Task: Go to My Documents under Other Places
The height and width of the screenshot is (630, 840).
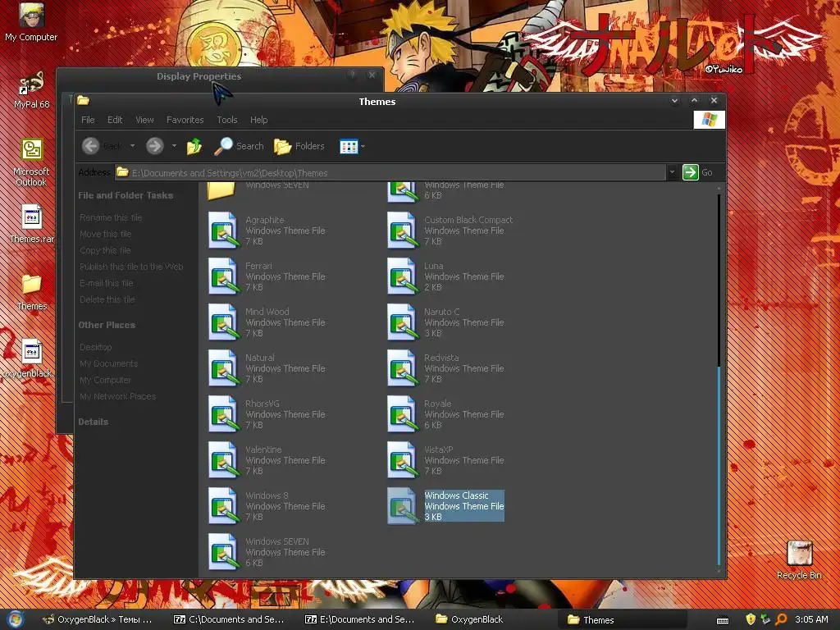Action: point(109,363)
